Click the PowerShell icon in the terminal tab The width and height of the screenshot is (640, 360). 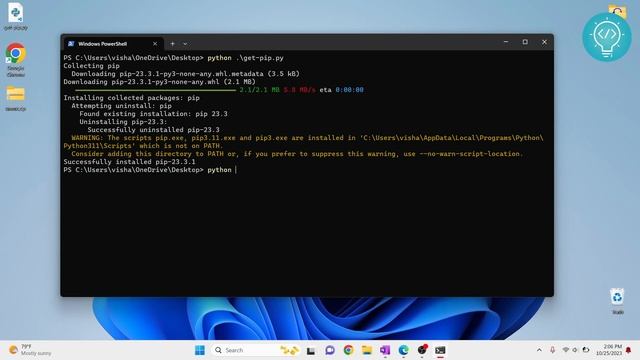coord(71,44)
